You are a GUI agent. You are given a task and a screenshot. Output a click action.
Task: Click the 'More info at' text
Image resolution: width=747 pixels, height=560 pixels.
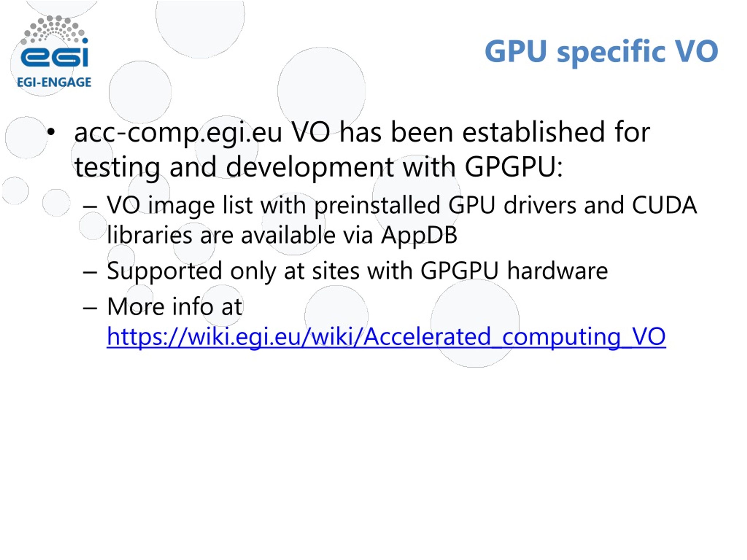174,306
